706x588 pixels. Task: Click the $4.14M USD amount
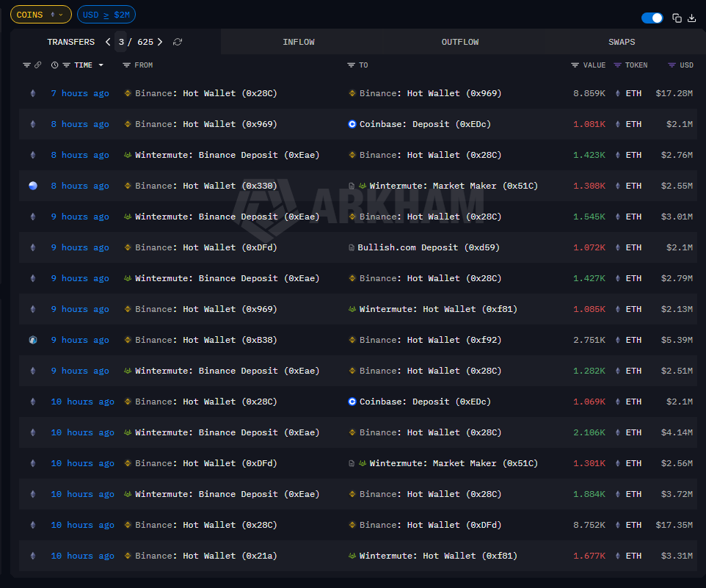pyautogui.click(x=677, y=432)
